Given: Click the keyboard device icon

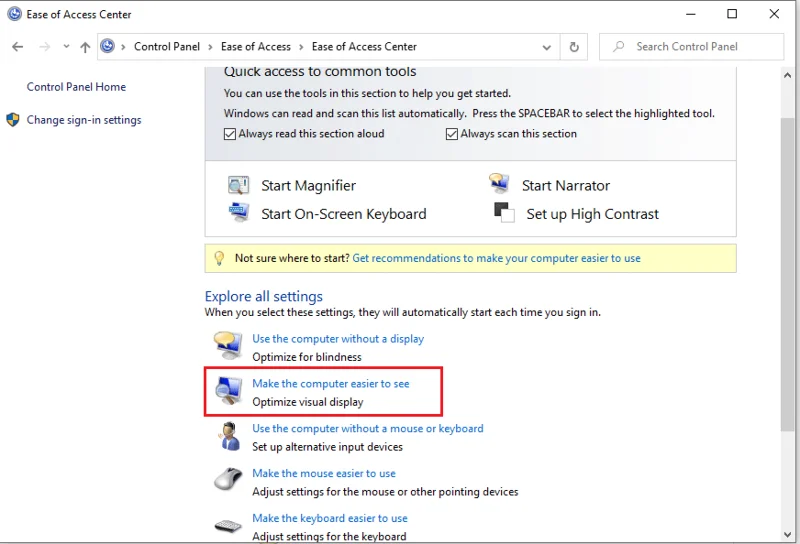Looking at the screenshot, I should pyautogui.click(x=228, y=526).
